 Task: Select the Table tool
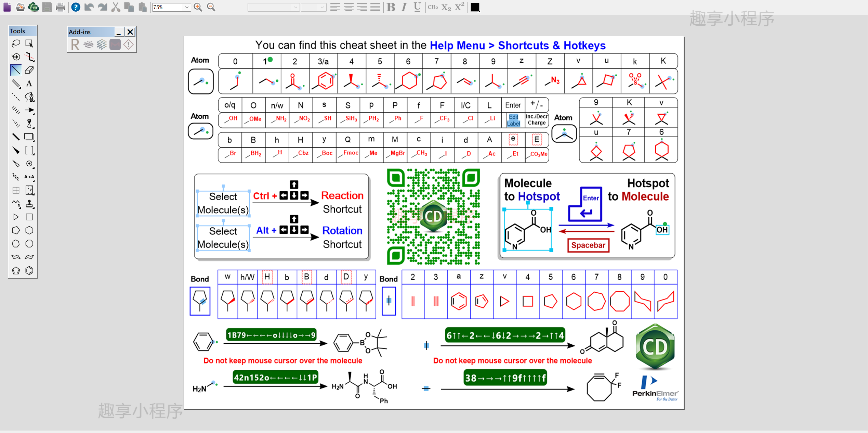click(16, 190)
